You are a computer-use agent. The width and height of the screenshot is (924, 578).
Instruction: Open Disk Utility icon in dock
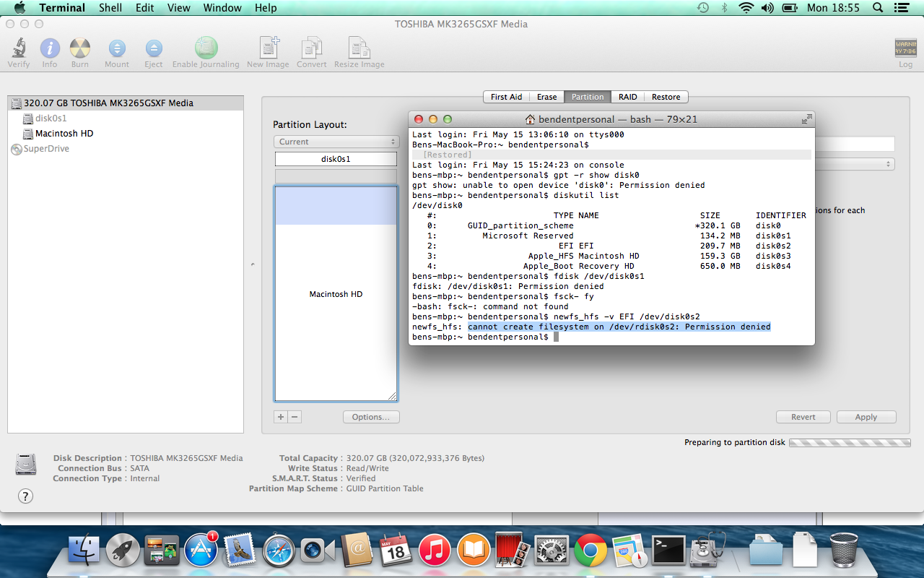707,551
